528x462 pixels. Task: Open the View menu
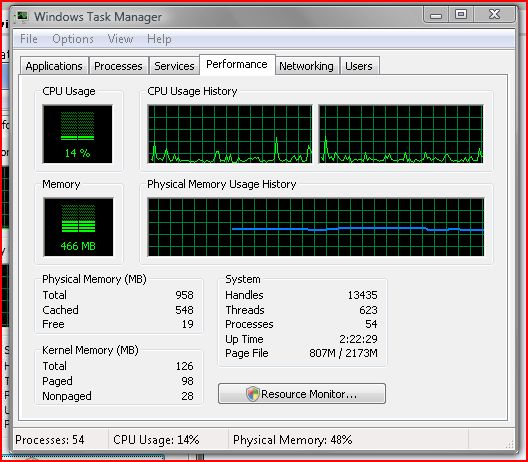tap(120, 39)
